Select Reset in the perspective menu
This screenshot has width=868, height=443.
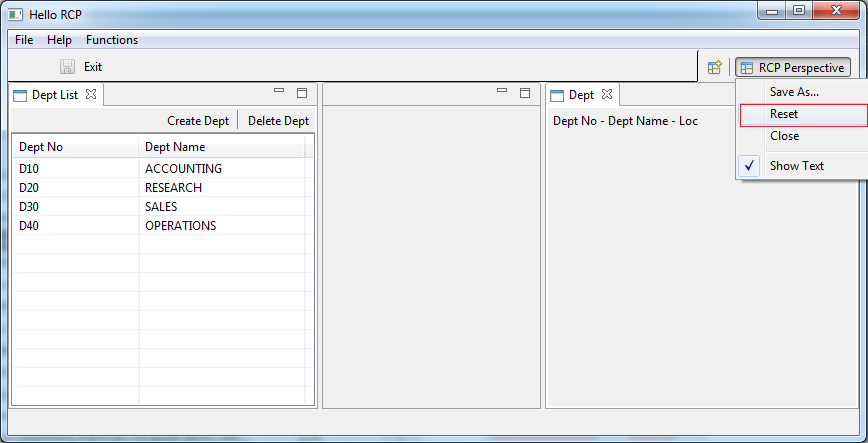[x=802, y=114]
